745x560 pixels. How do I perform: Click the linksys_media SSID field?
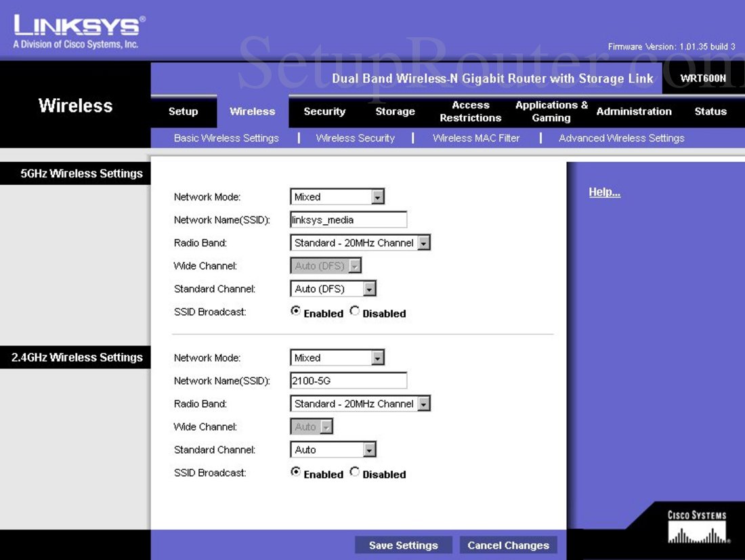coord(347,219)
